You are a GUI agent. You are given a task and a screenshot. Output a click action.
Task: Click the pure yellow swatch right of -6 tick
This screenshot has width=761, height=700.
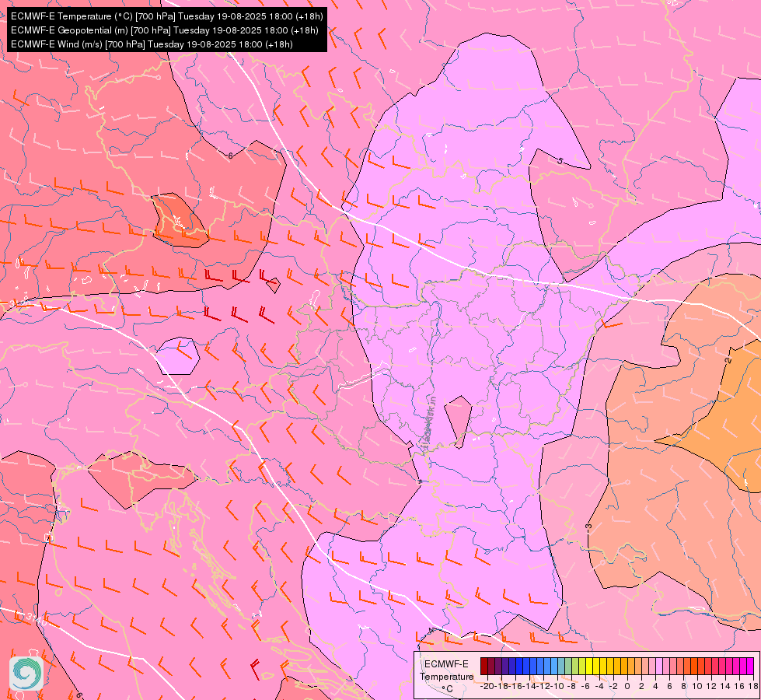tap(589, 666)
